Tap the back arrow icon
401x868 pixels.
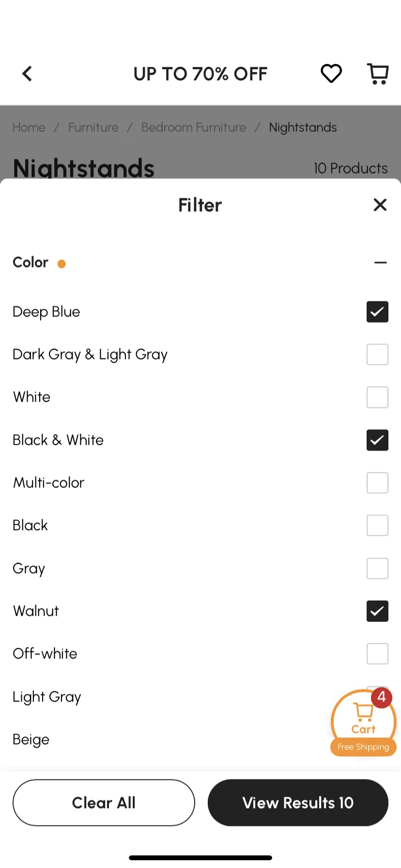tap(27, 74)
